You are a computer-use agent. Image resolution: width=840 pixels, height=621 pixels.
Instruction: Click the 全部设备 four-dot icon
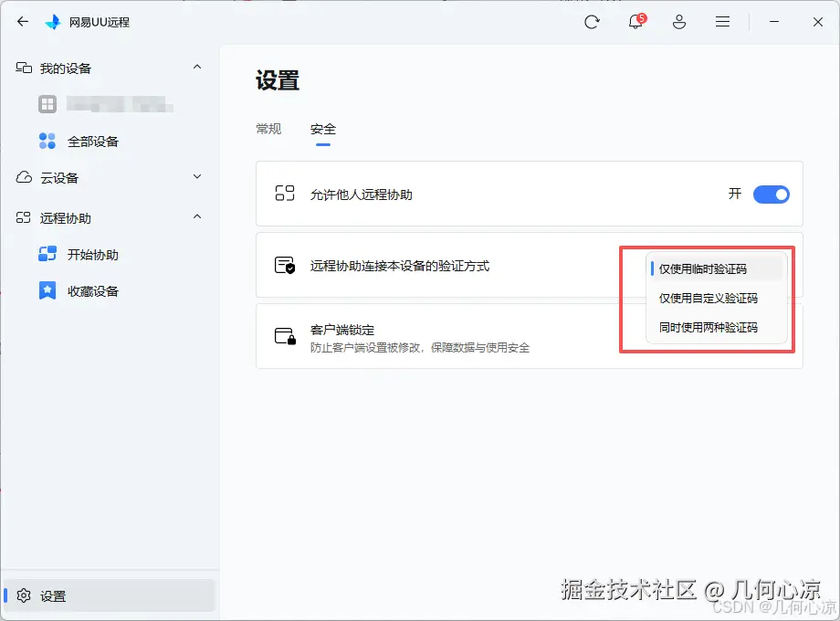(x=47, y=141)
